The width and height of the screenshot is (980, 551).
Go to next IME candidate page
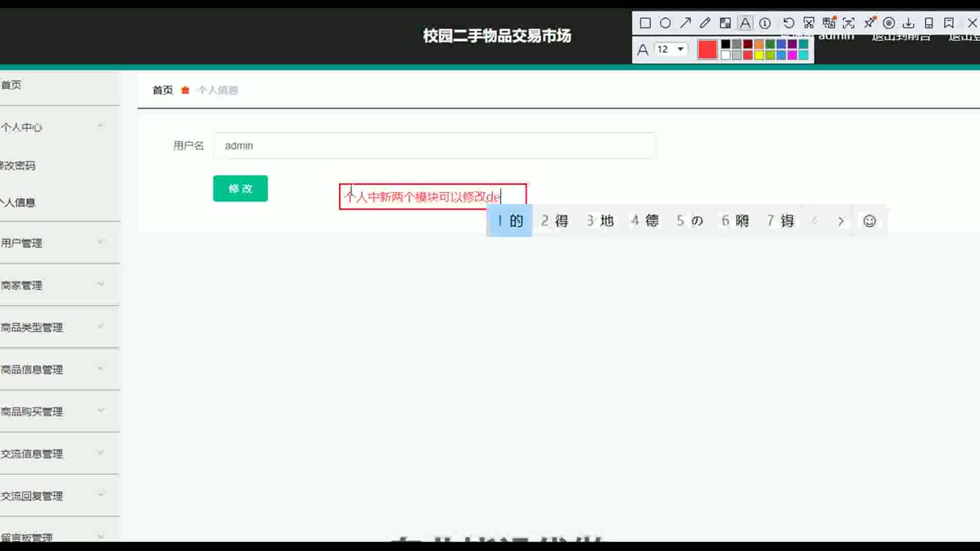(841, 221)
